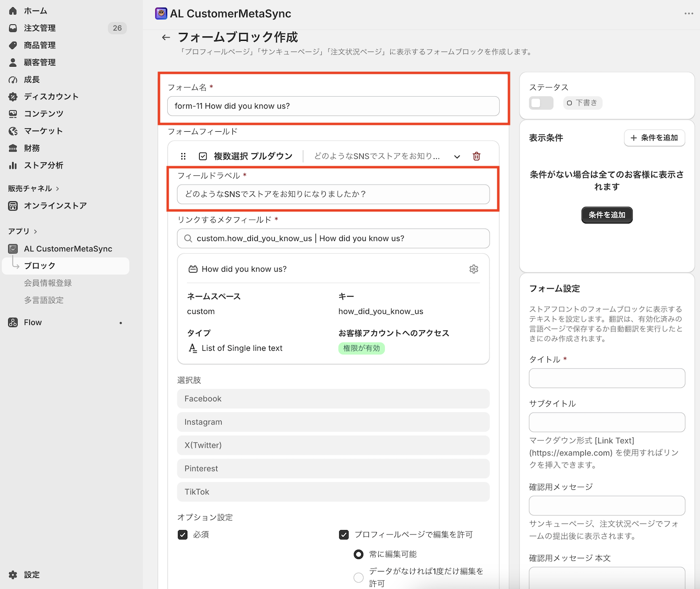
Task: Click the AL CustomerMetaSync sidebar app icon
Action: [x=13, y=249]
